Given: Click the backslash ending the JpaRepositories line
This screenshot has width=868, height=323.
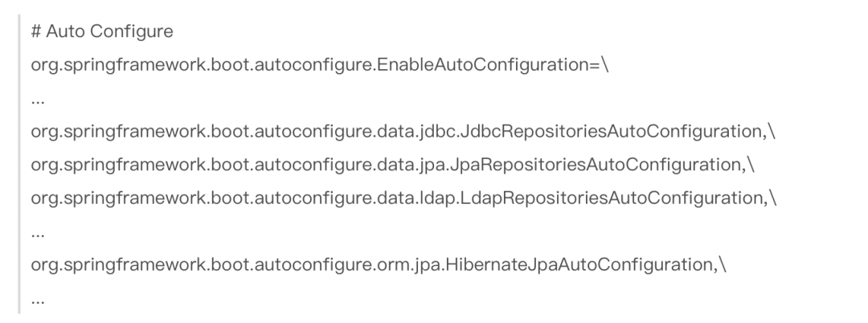Looking at the screenshot, I should tap(751, 165).
